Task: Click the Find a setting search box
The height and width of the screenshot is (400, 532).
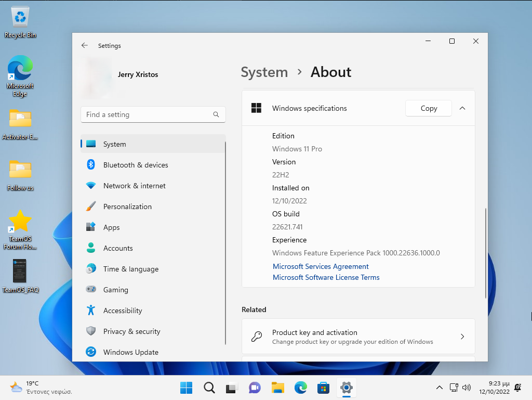Action: (x=148, y=114)
